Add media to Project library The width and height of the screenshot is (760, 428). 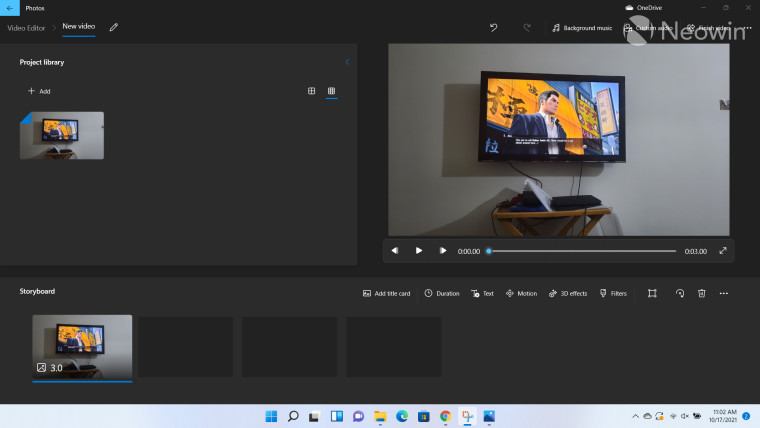[39, 91]
